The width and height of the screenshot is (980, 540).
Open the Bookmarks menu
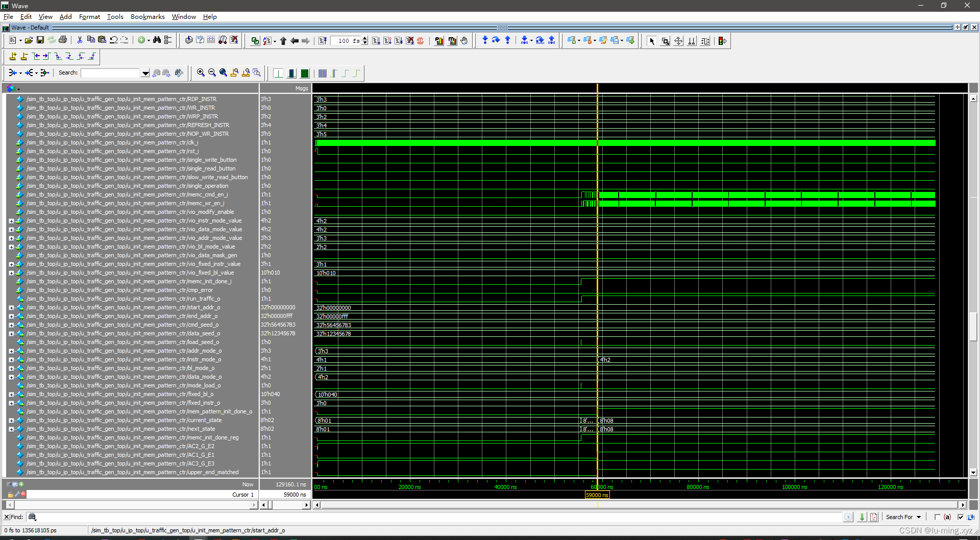(x=147, y=16)
